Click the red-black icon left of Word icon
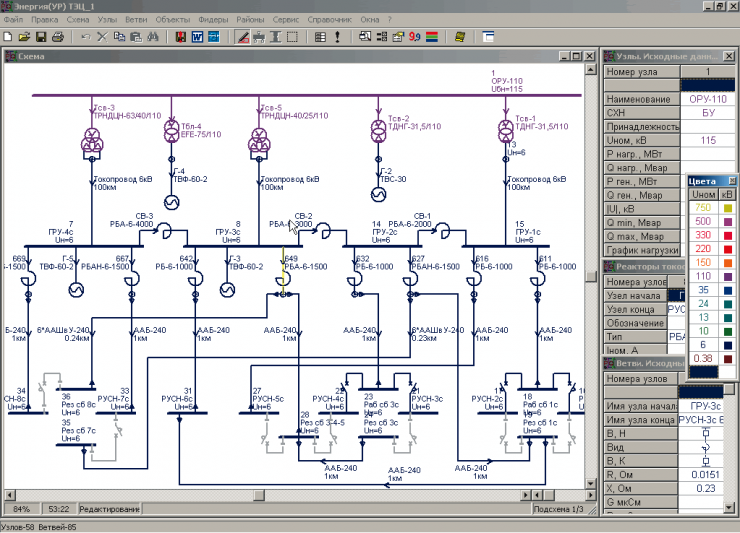The width and height of the screenshot is (740, 533). [x=180, y=37]
